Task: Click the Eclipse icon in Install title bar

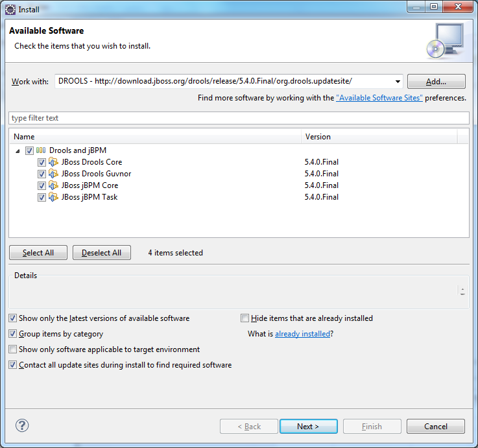Action: (x=10, y=10)
